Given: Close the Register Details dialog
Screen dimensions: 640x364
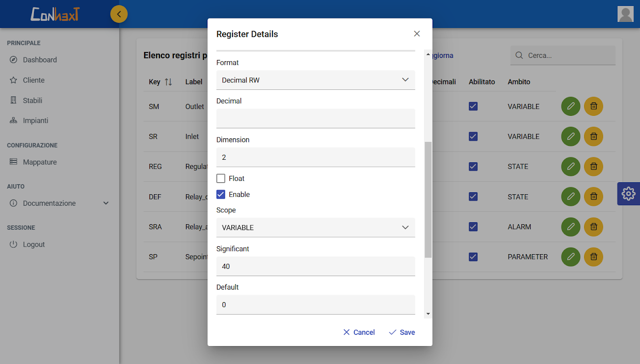Looking at the screenshot, I should [x=416, y=34].
